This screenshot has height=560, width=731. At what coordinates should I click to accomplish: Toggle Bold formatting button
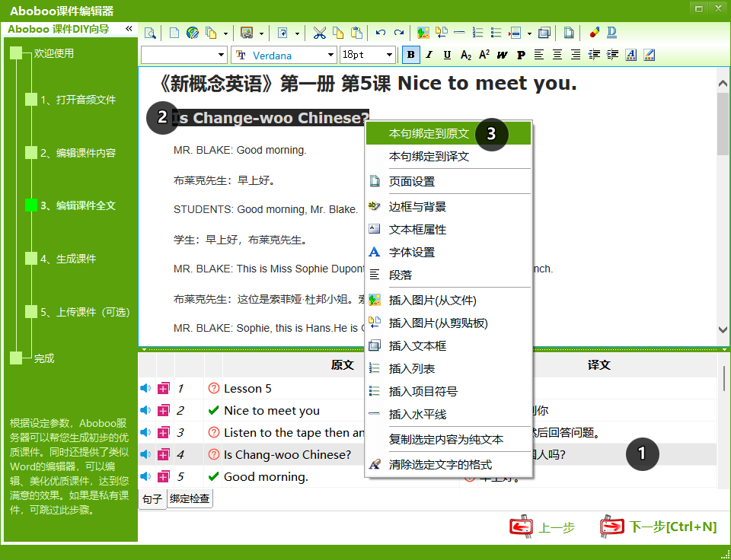[411, 55]
